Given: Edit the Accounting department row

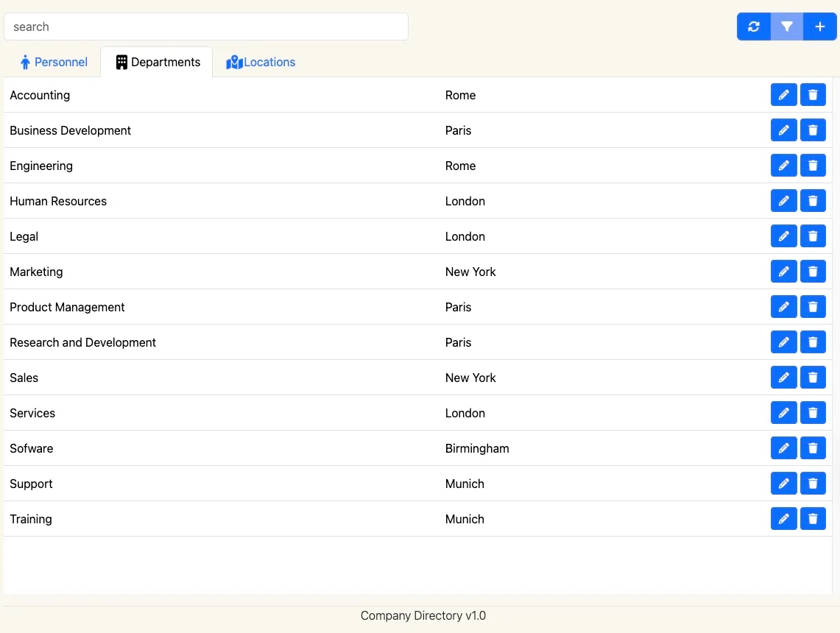Looking at the screenshot, I should [x=783, y=95].
